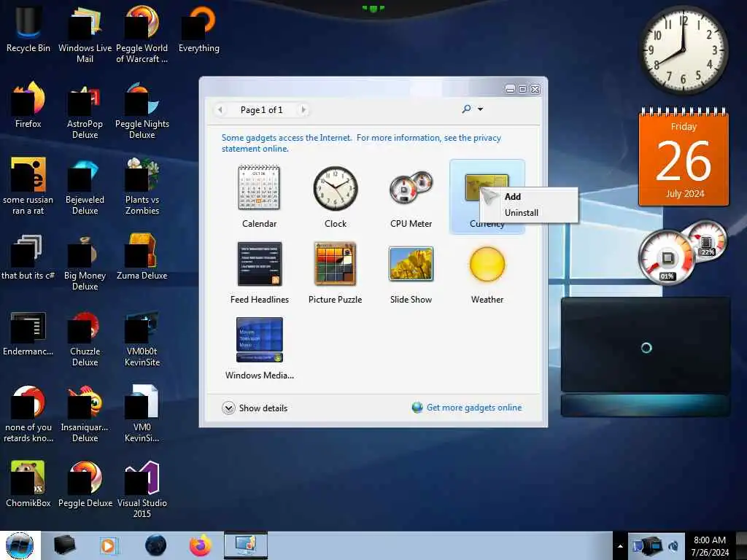Select the Picture Puzzle gadget
The height and width of the screenshot is (560, 747).
336,273
